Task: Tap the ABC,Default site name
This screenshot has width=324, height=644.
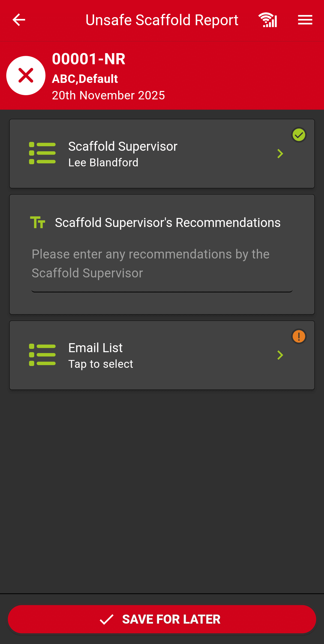Action: click(x=85, y=79)
